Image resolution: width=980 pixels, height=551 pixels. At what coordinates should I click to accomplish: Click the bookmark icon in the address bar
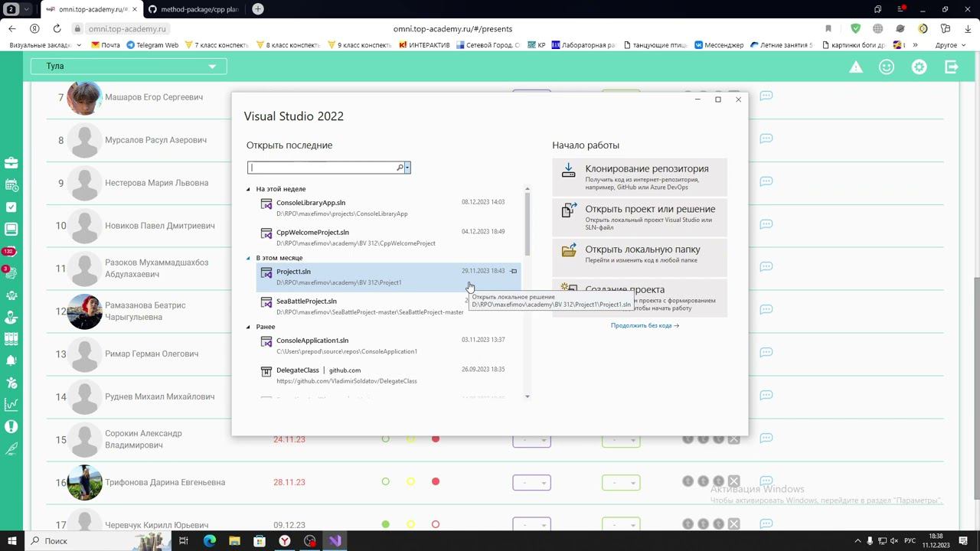[828, 28]
